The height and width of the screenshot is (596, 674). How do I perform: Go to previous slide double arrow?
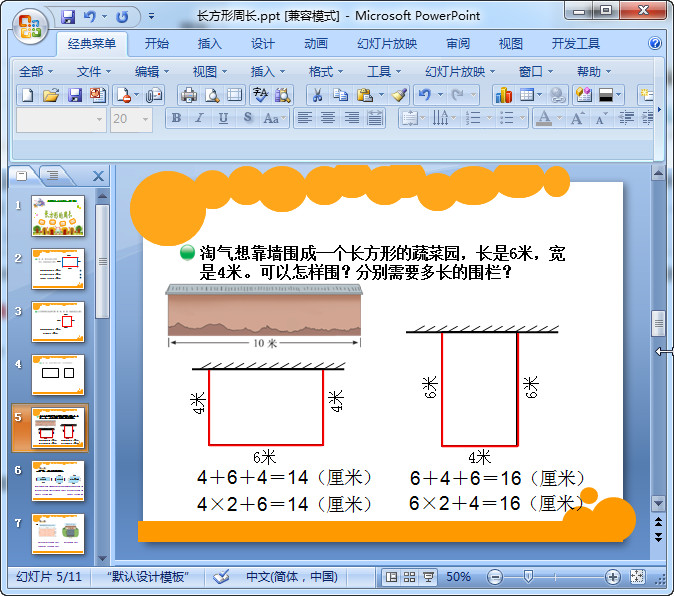point(658,522)
